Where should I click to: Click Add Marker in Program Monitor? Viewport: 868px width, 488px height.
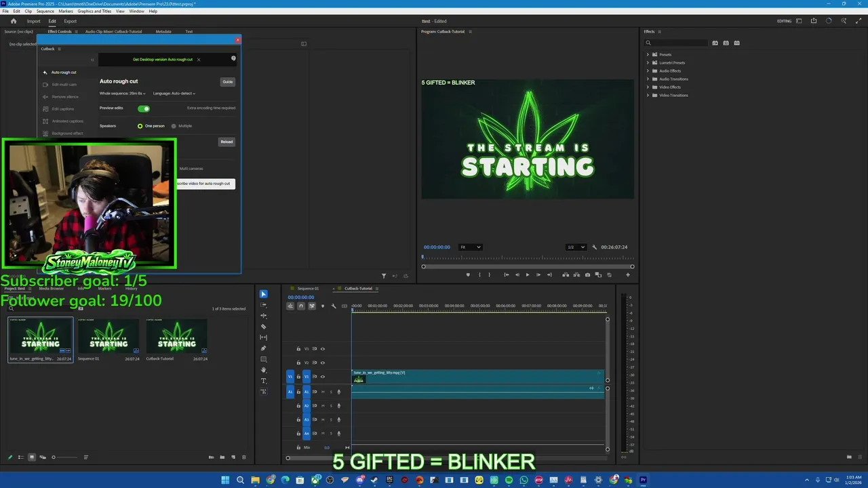coord(467,274)
